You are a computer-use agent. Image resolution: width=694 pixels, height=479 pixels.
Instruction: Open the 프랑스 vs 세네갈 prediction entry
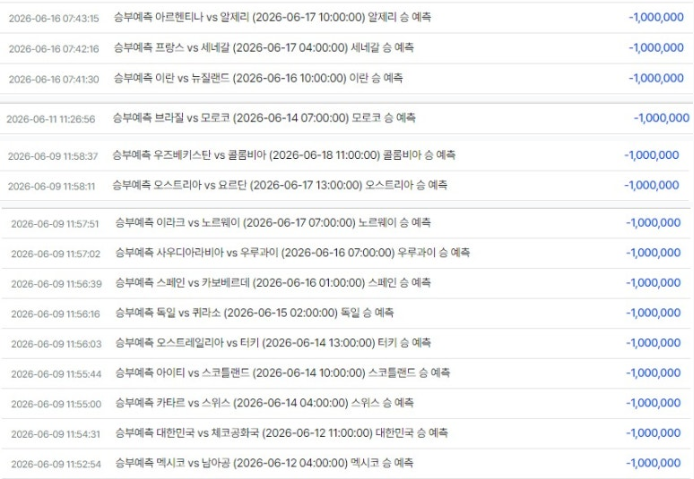(x=347, y=48)
